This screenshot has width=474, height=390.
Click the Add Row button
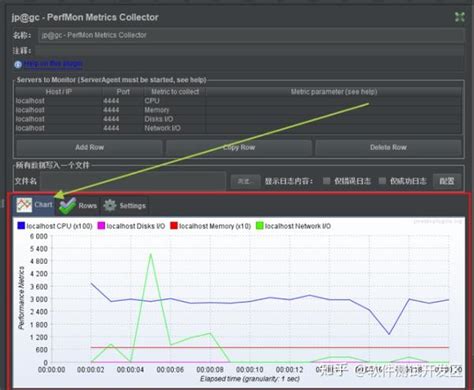coord(89,147)
